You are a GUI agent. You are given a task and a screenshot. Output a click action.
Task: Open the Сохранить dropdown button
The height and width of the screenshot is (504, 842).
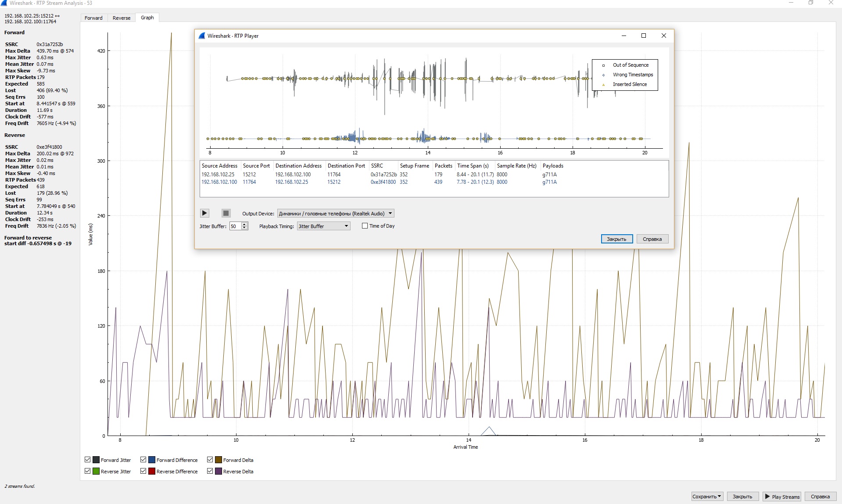coord(706,497)
